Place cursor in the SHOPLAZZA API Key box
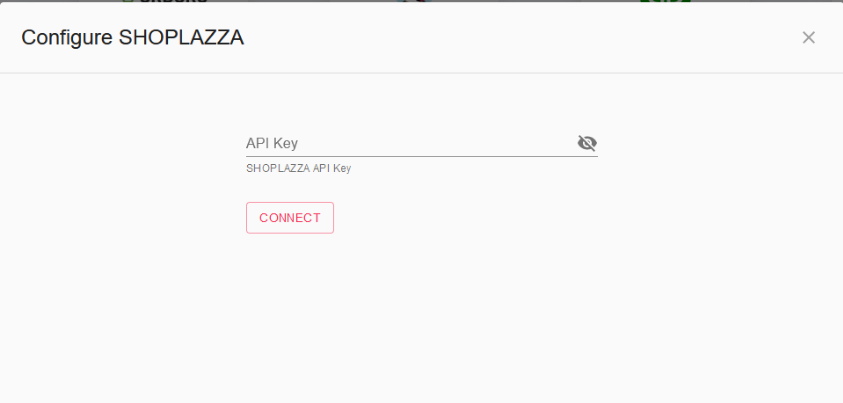843x403 pixels. (410, 143)
